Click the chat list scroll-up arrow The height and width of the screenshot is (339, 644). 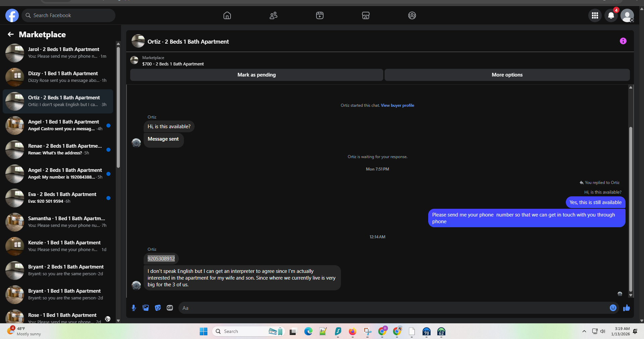118,44
